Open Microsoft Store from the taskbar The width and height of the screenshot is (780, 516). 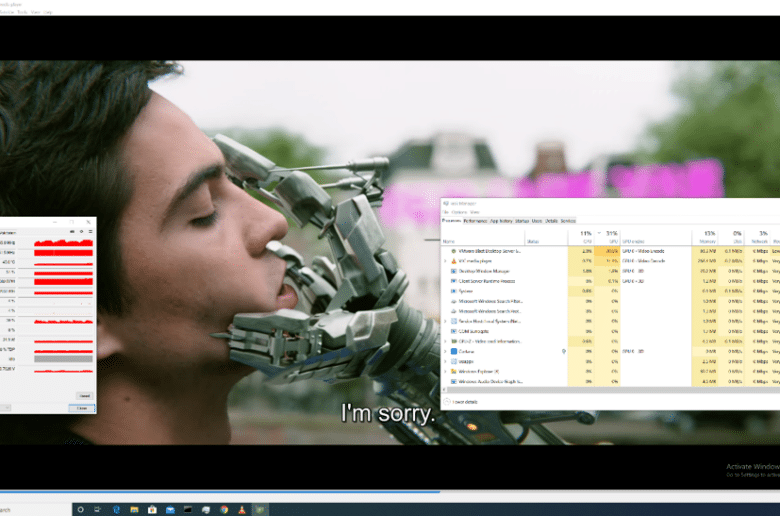click(x=152, y=510)
